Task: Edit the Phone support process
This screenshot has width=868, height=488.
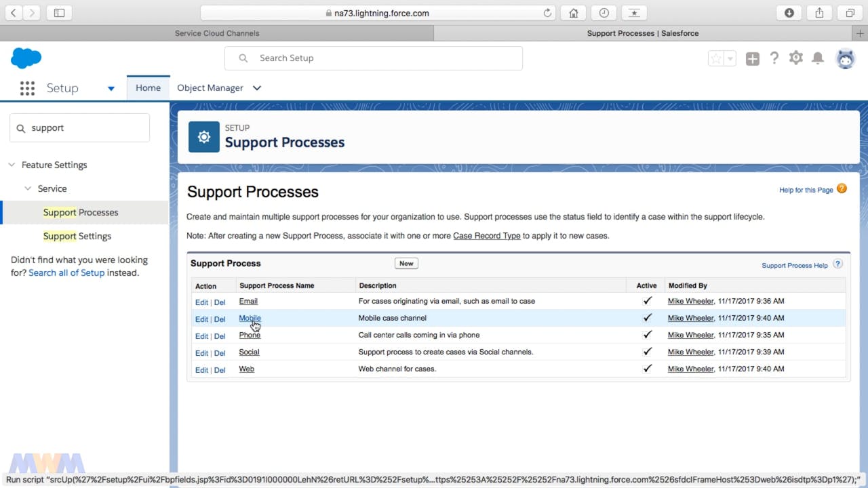Action: [x=201, y=335]
